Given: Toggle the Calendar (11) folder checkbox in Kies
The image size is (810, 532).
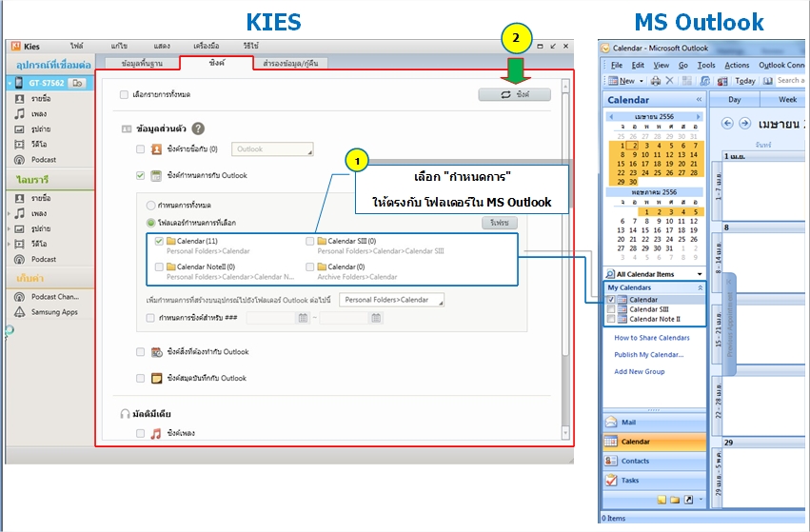Looking at the screenshot, I should [159, 241].
